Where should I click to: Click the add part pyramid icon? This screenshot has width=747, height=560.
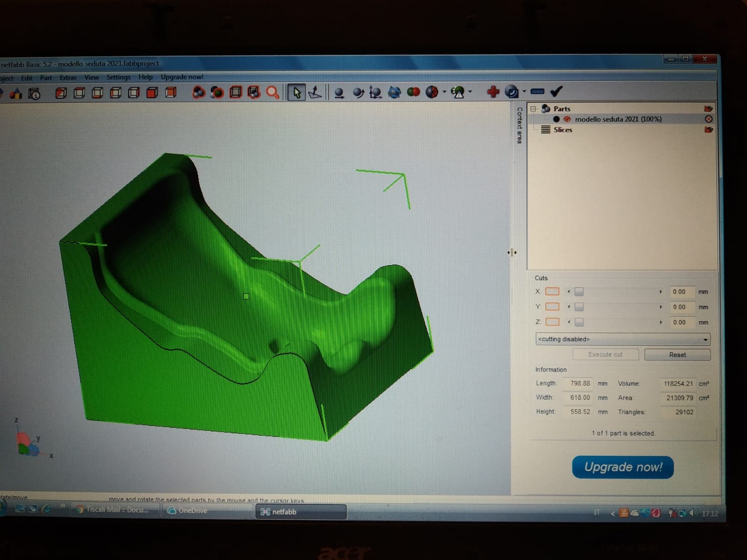click(16, 94)
